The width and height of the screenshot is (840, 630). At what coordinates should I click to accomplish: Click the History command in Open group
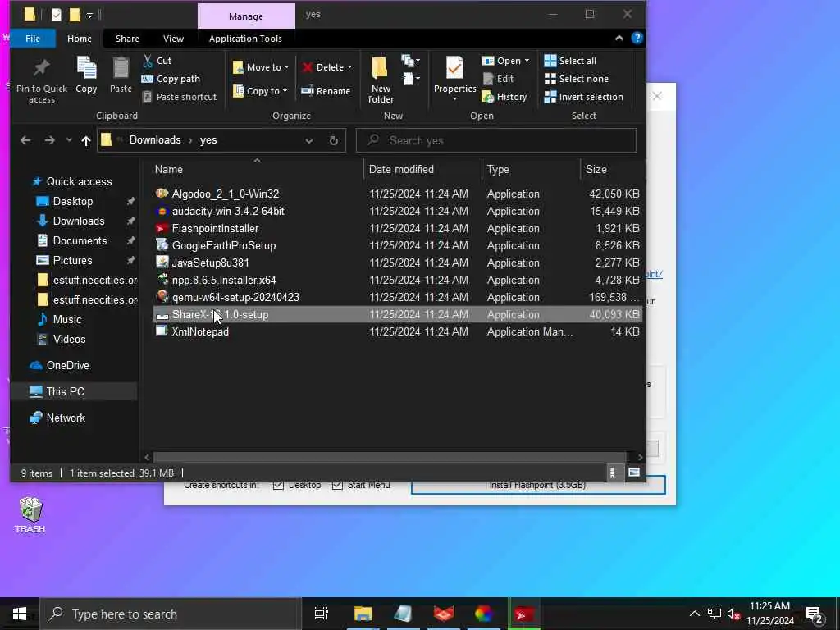pos(504,97)
